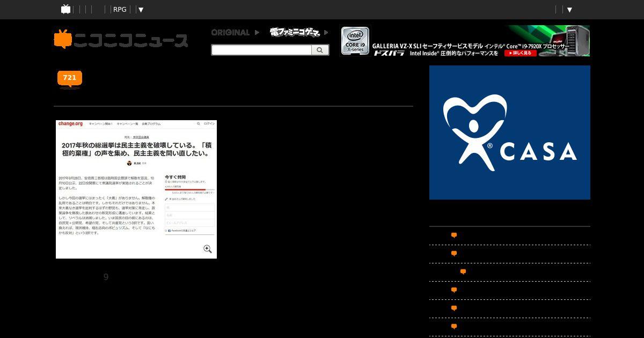The height and width of the screenshot is (338, 644).
Task: Open the change.org article screenshot thumbnail
Action: (136, 189)
